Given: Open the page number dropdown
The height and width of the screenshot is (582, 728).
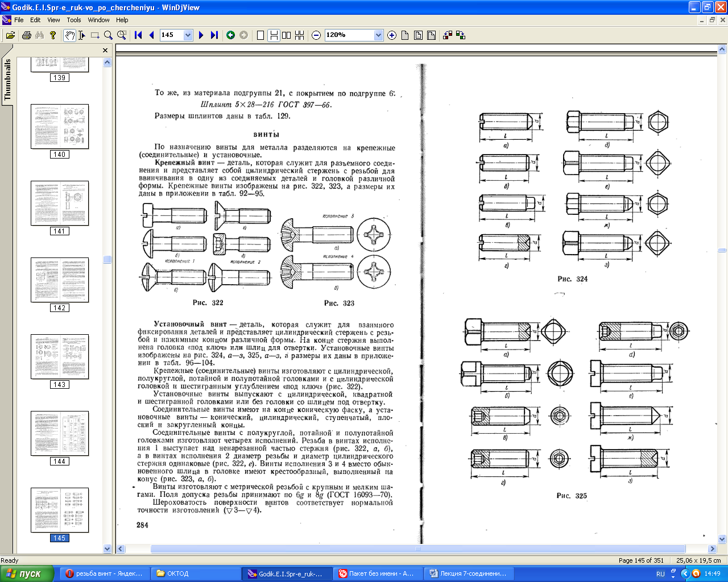Looking at the screenshot, I should [x=188, y=35].
